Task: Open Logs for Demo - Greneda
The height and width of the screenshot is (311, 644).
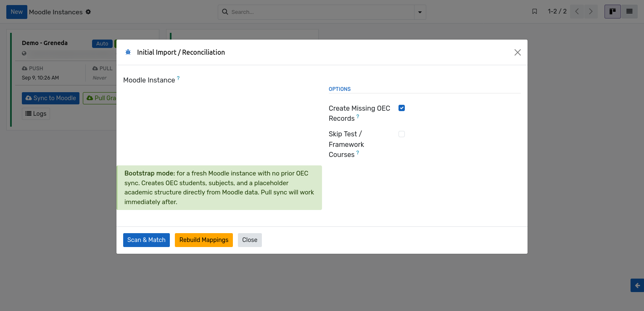Action: click(x=36, y=114)
